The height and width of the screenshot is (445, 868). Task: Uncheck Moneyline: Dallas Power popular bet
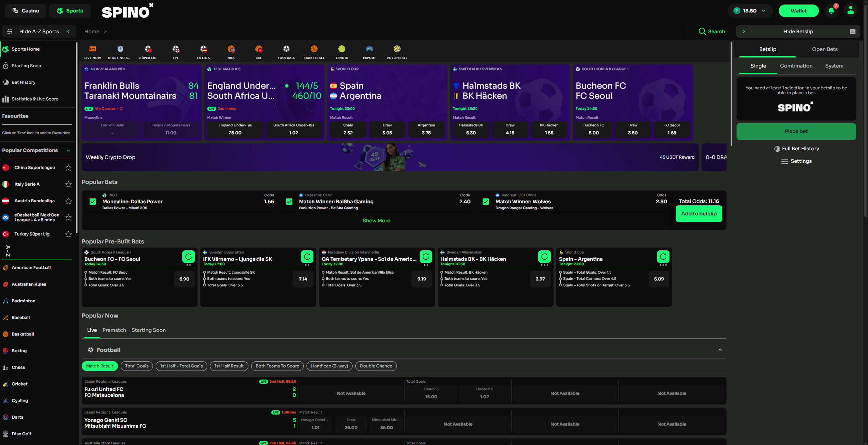point(93,202)
